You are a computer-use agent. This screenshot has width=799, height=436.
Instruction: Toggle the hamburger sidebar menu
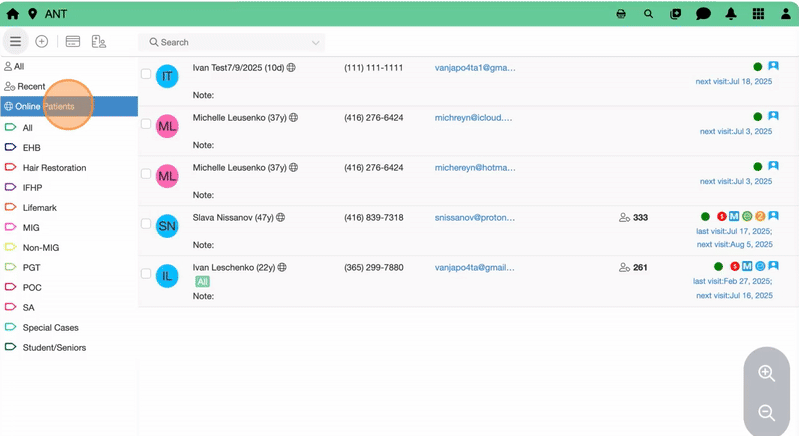click(x=15, y=42)
